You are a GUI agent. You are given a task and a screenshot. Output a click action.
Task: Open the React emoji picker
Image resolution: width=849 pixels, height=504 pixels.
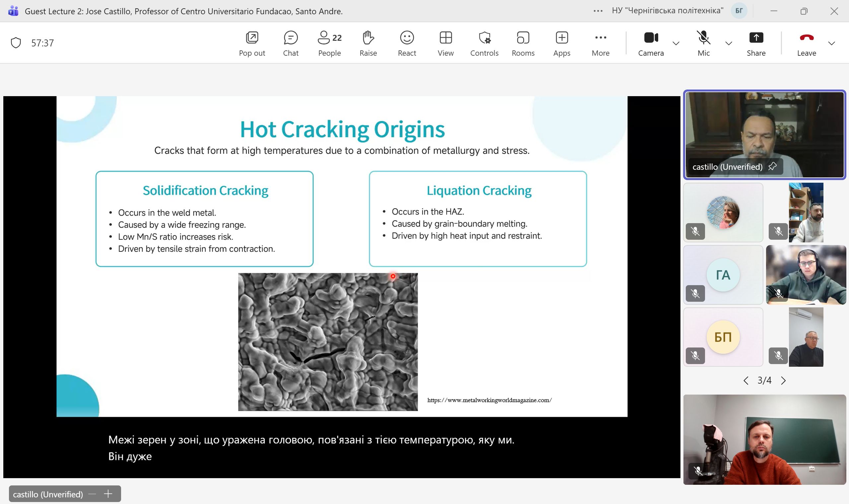407,43
